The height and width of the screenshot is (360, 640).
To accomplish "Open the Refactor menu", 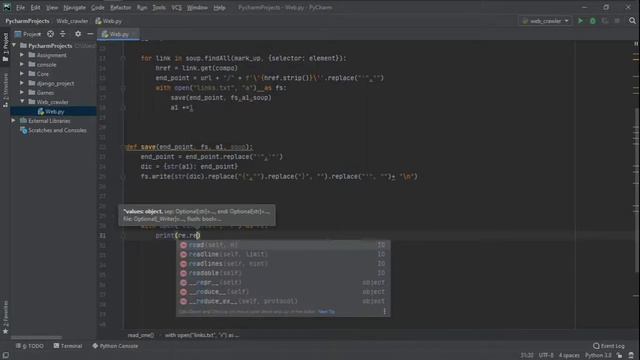I will (x=120, y=7).
